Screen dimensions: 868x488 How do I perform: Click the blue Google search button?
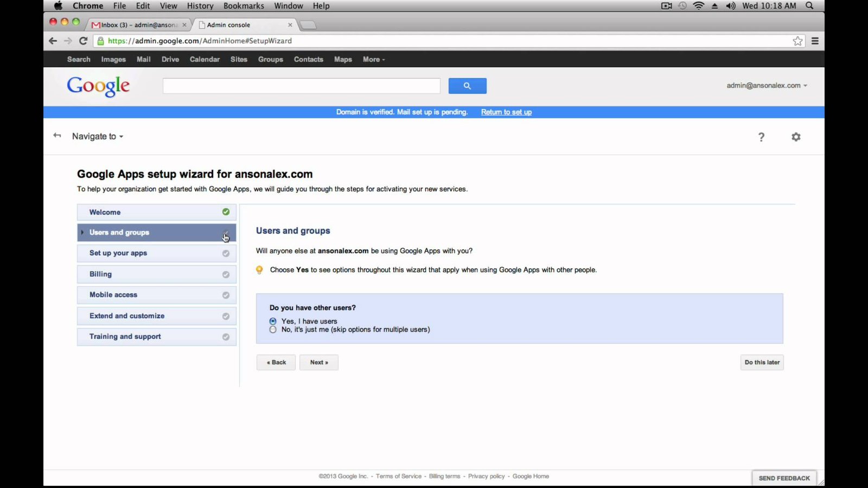point(467,85)
